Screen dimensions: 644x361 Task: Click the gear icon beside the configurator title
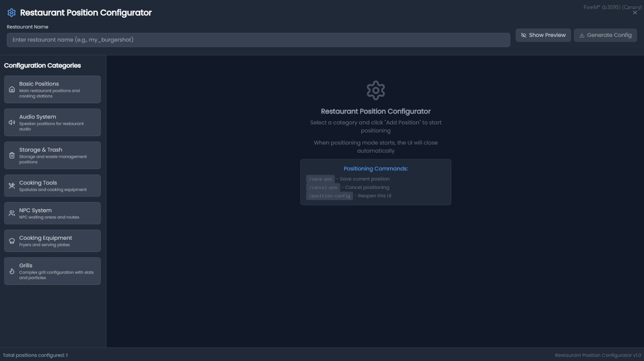(x=11, y=13)
